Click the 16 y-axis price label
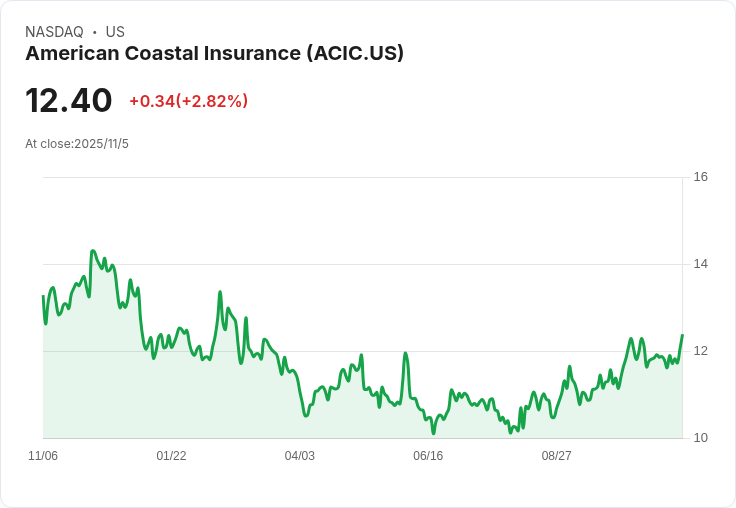The image size is (736, 508). [701, 177]
